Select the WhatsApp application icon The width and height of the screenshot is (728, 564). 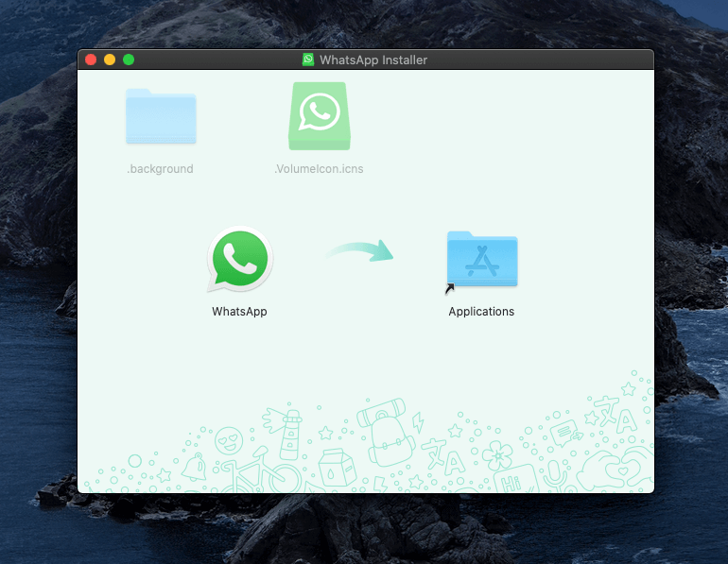point(239,259)
